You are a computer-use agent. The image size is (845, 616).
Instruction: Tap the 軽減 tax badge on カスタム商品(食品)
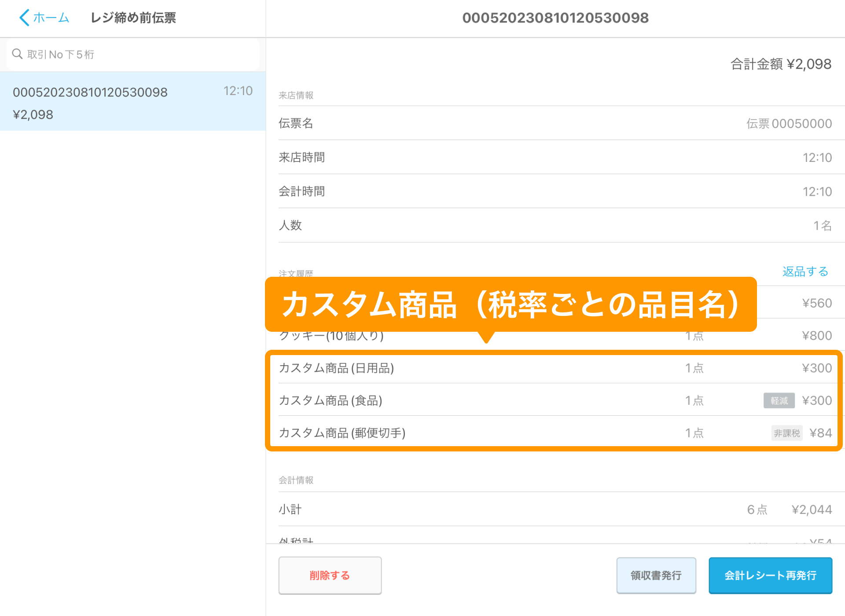[x=779, y=401]
